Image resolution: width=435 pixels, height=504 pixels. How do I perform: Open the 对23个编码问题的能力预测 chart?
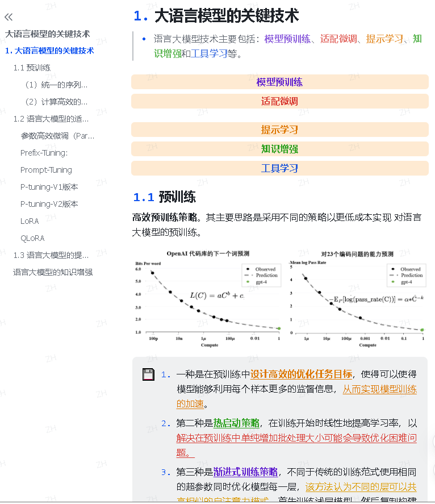(x=358, y=299)
